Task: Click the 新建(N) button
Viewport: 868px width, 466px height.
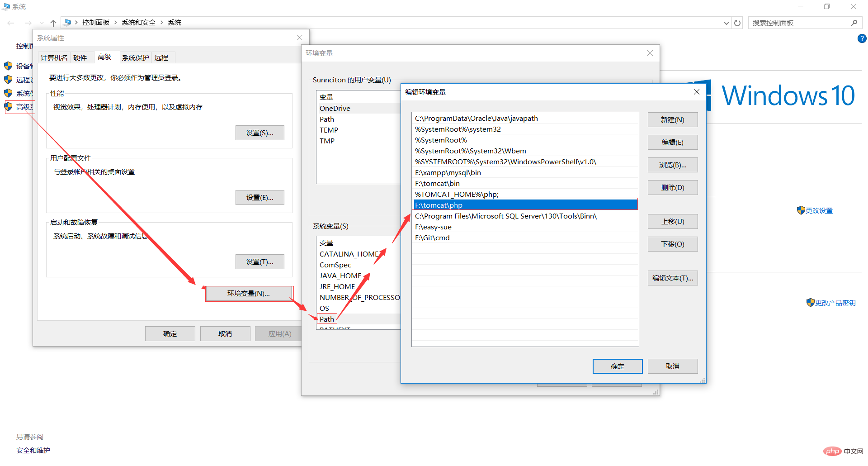Action: click(673, 120)
